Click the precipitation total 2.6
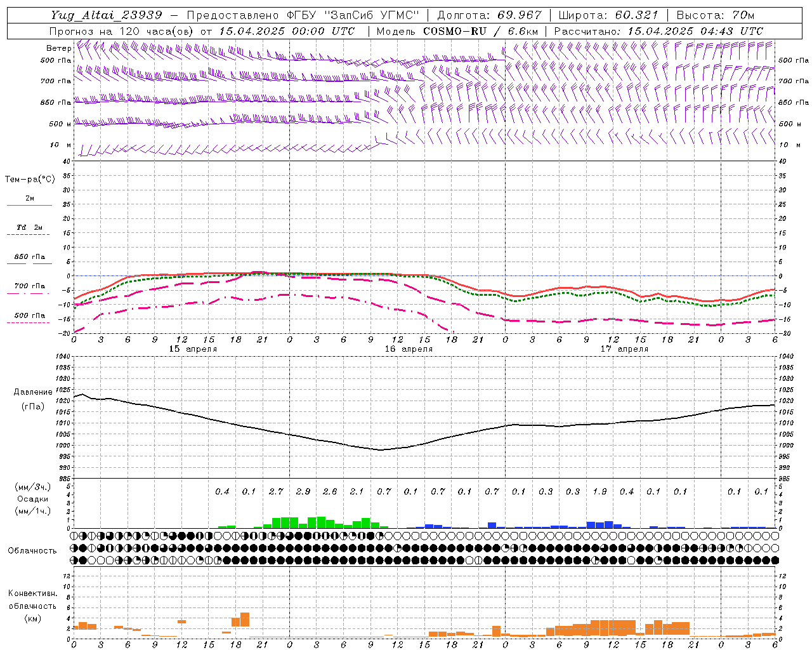Screen dimensions: 812x650 [x=330, y=491]
